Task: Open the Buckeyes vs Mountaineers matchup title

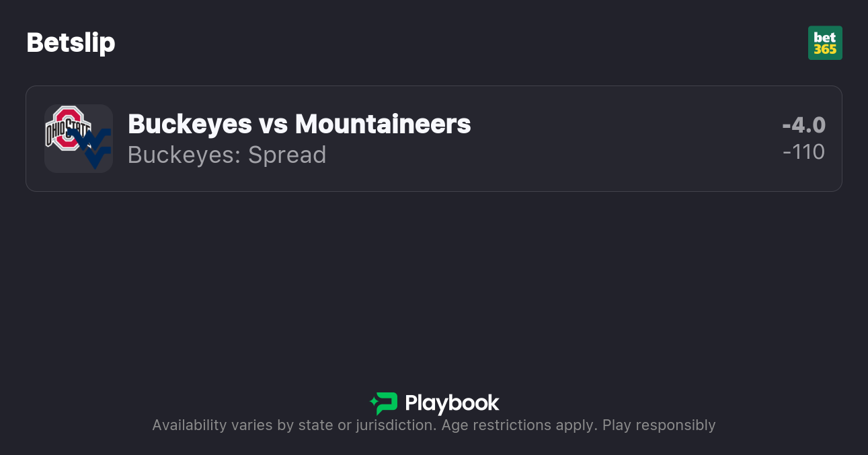Action: pyautogui.click(x=299, y=124)
